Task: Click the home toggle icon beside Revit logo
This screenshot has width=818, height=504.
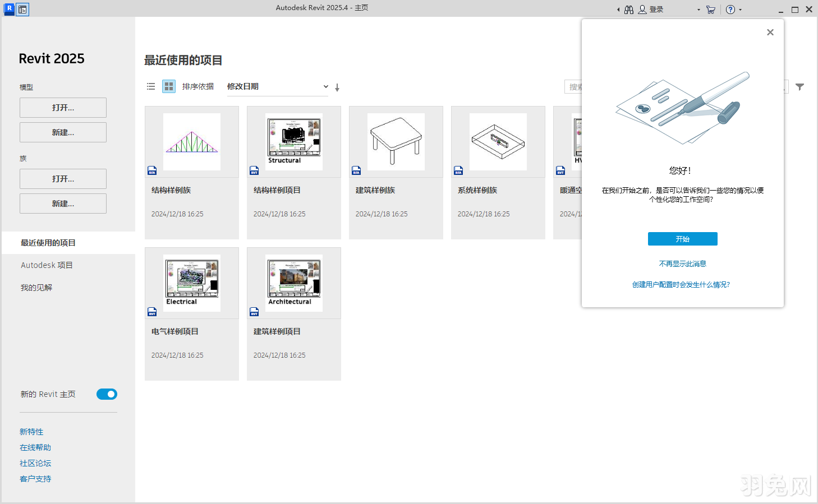Action: (x=22, y=9)
